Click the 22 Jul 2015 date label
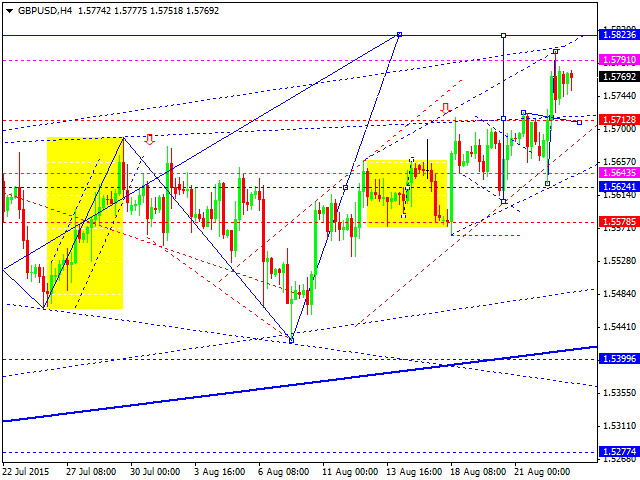The width and height of the screenshot is (640, 480). coord(26,472)
